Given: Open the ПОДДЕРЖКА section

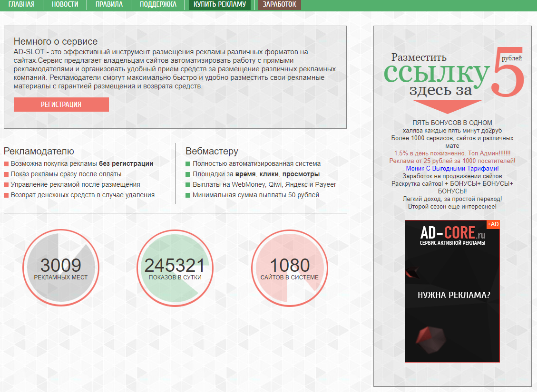Looking at the screenshot, I should click(158, 4).
